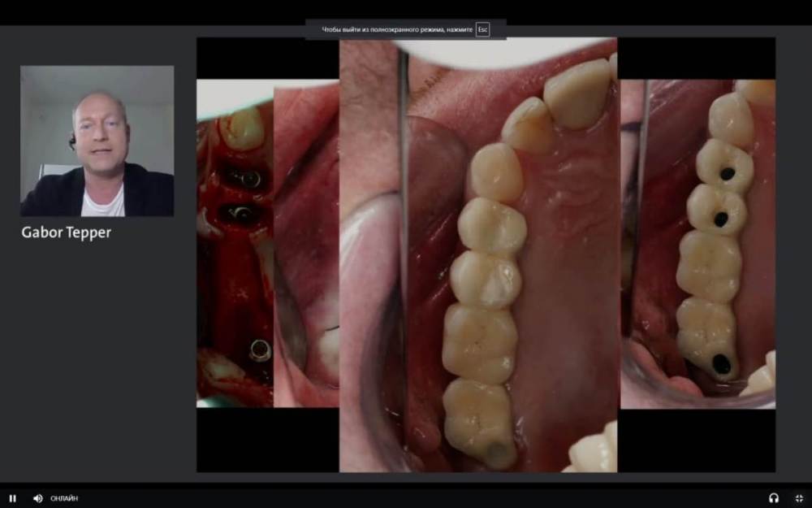Click the Gabor Tepper name label
Viewport: 812px width, 508px height.
(x=67, y=233)
